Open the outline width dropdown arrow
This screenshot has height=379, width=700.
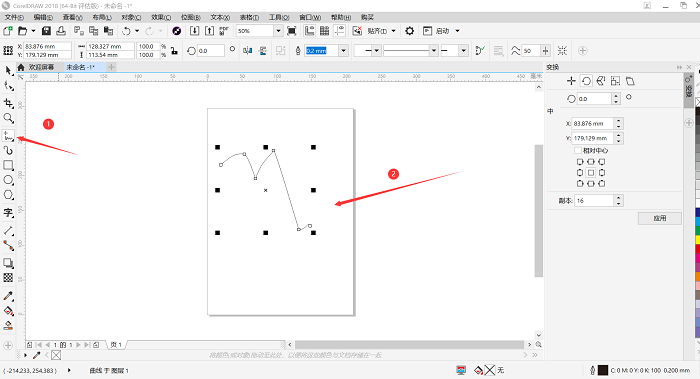tap(343, 51)
